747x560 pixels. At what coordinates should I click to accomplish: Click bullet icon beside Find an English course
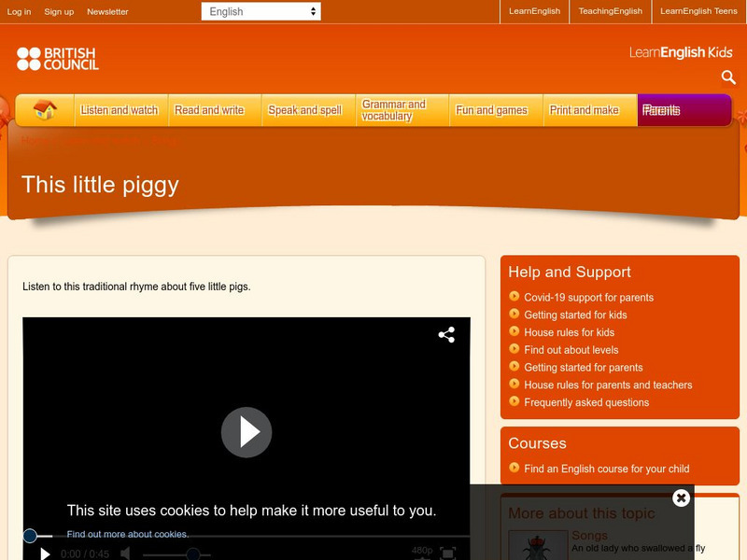pyautogui.click(x=514, y=468)
